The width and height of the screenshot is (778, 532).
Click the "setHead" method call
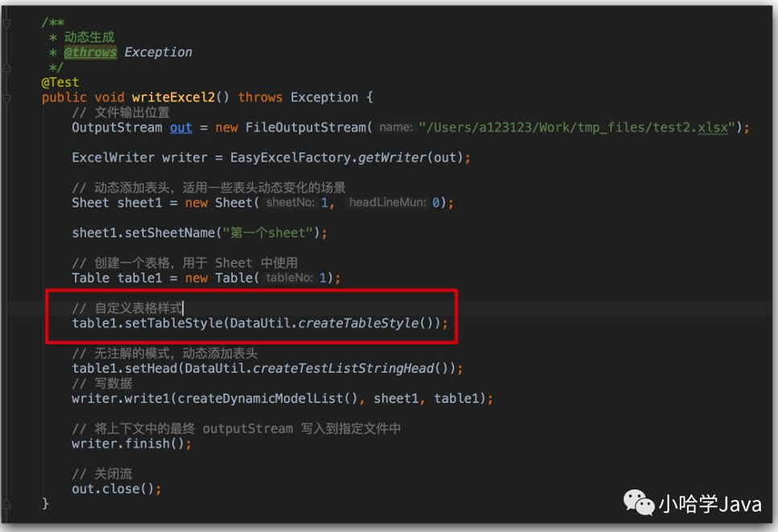point(151,368)
